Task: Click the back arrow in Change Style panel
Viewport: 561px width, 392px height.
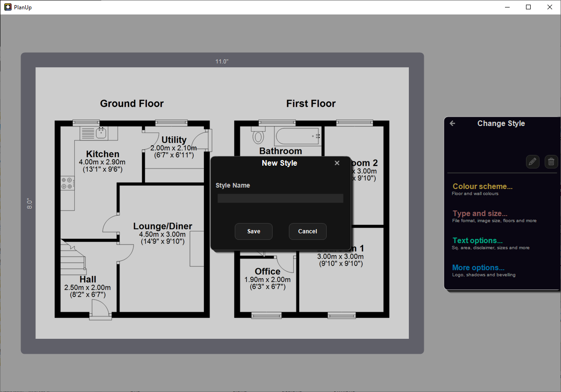Action: click(452, 124)
